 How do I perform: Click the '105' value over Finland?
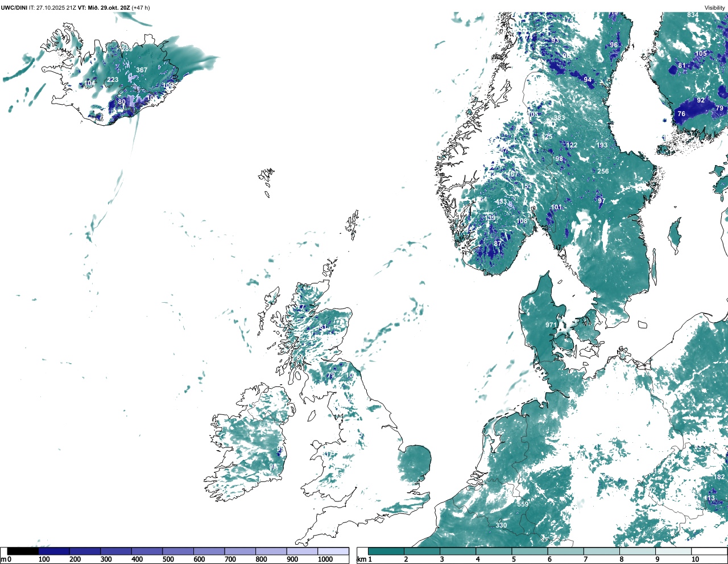701,53
